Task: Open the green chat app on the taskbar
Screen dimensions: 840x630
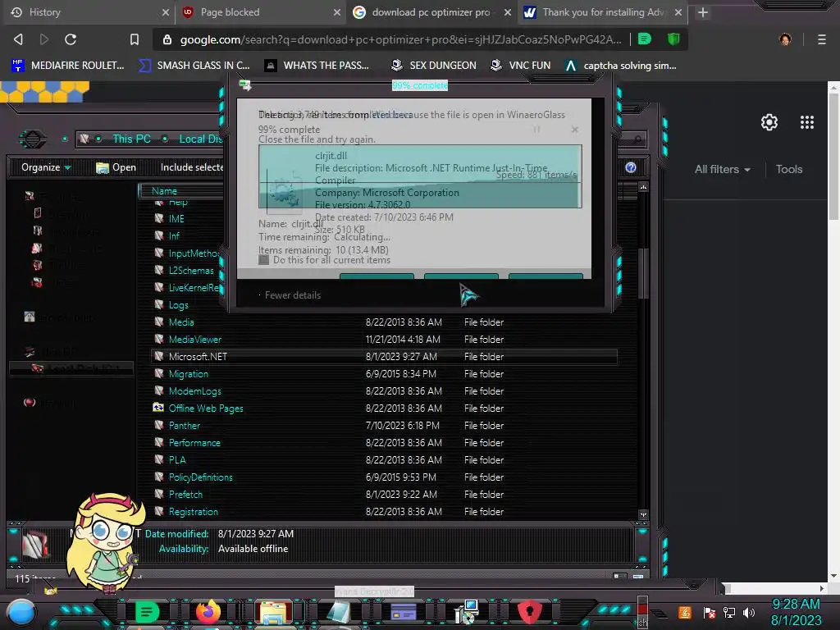Action: point(147,612)
